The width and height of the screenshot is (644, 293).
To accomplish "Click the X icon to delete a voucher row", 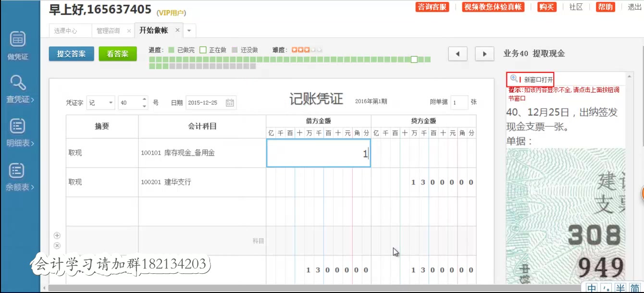I will pyautogui.click(x=57, y=245).
